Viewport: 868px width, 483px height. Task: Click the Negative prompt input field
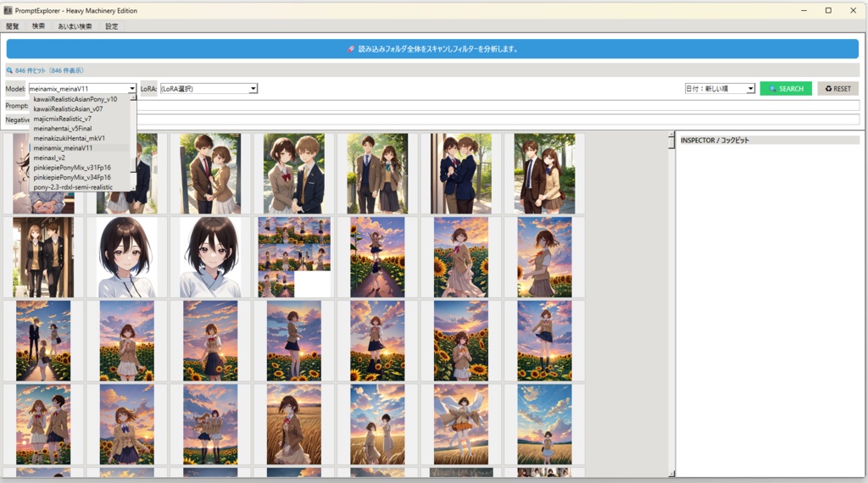pos(498,119)
